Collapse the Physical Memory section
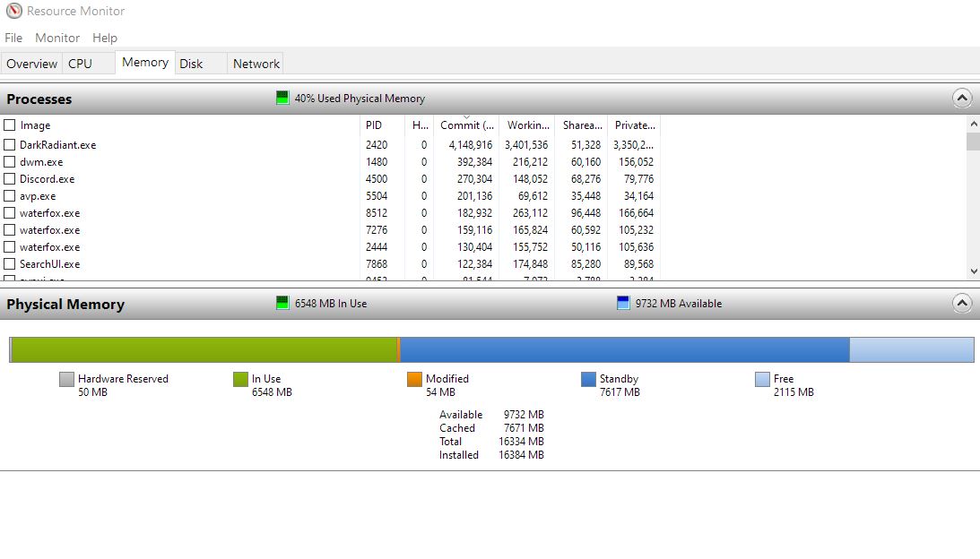 pos(961,304)
